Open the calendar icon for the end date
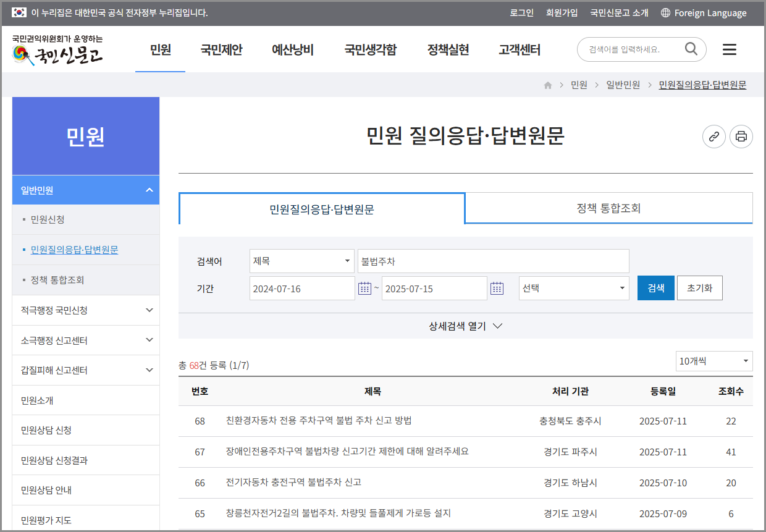The height and width of the screenshot is (532, 766). tap(497, 288)
